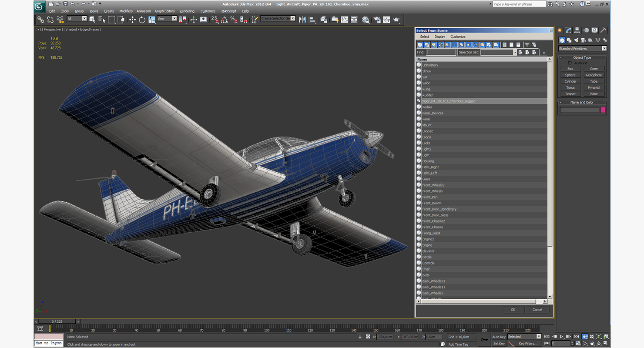The height and width of the screenshot is (348, 644).
Task: Open the Selection Set combo in dialog
Action: point(498,52)
